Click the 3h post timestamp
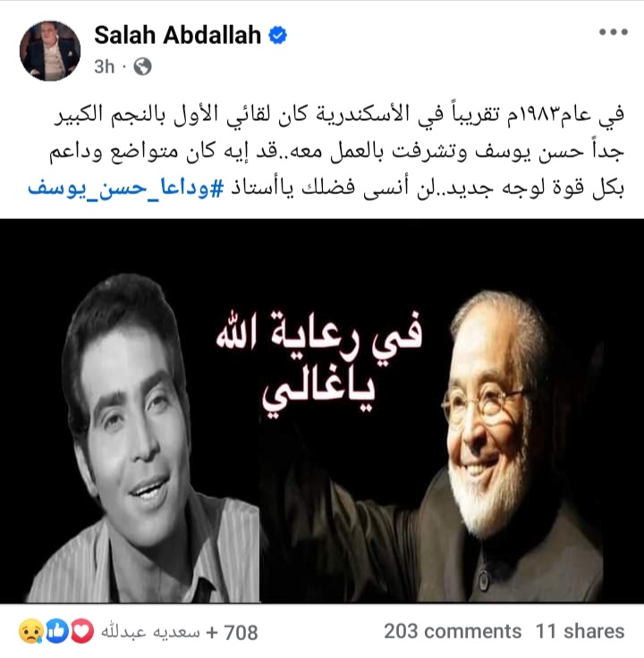This screenshot has width=644, height=658. pos(104,67)
